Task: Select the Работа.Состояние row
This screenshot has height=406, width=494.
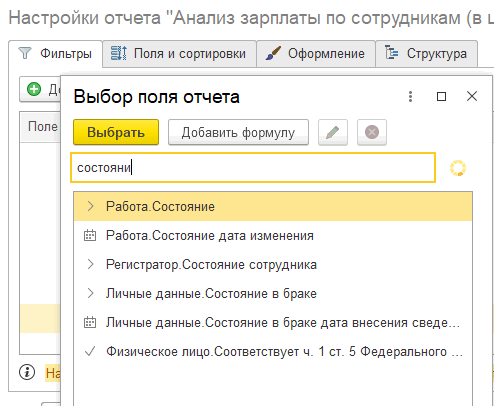Action: pos(273,206)
